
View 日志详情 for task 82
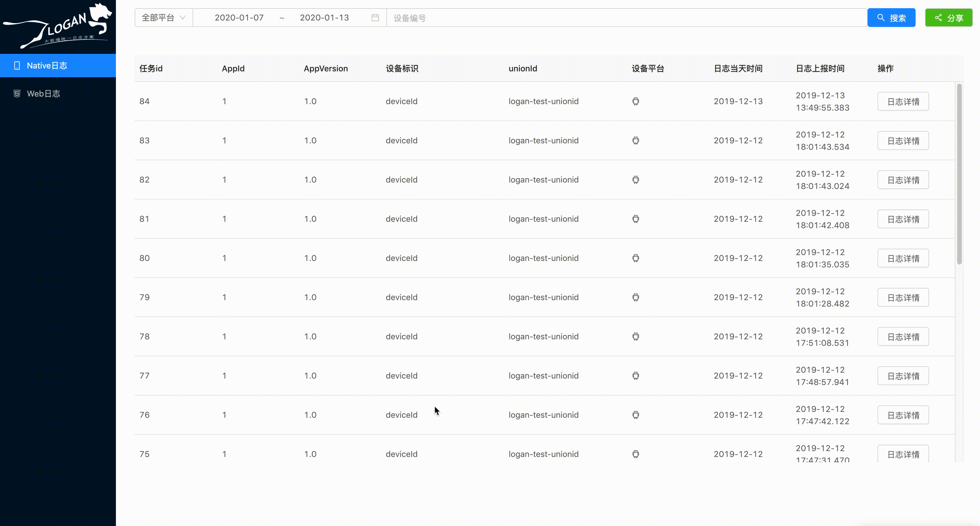[903, 180]
